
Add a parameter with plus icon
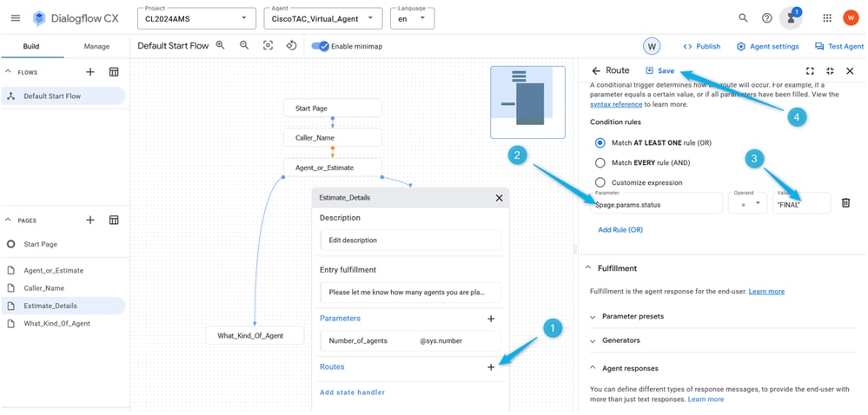[x=490, y=319]
